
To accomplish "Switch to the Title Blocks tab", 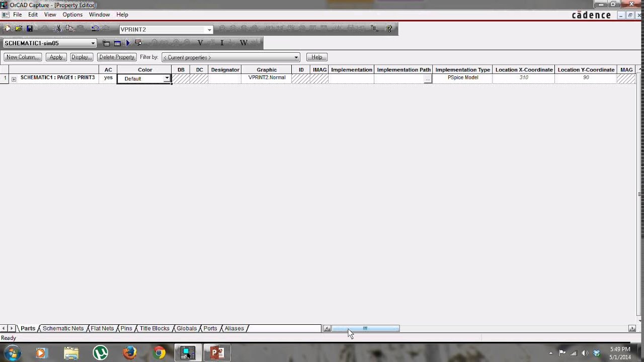I will 154,328.
